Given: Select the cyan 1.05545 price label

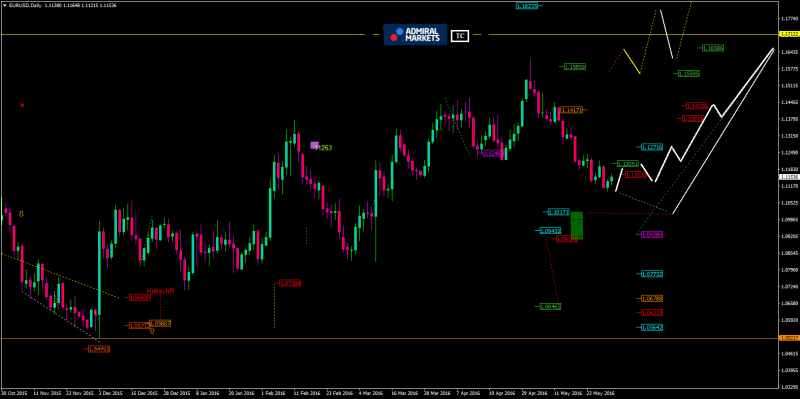Looking at the screenshot, I should pyautogui.click(x=652, y=328).
